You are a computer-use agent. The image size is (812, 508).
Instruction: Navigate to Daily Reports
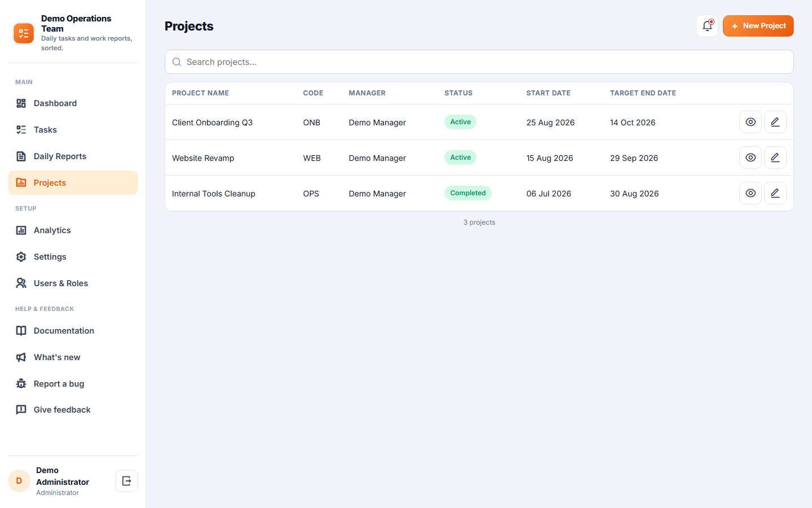73,156
